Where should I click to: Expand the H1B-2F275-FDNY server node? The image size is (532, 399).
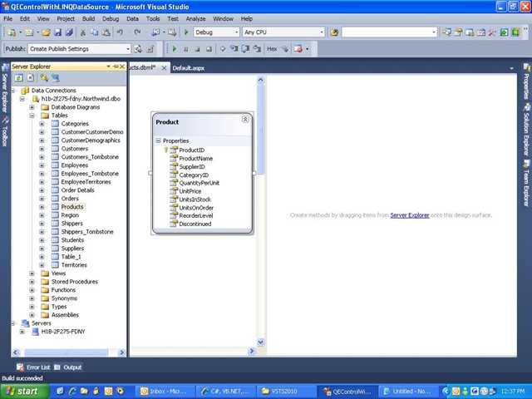(22, 332)
